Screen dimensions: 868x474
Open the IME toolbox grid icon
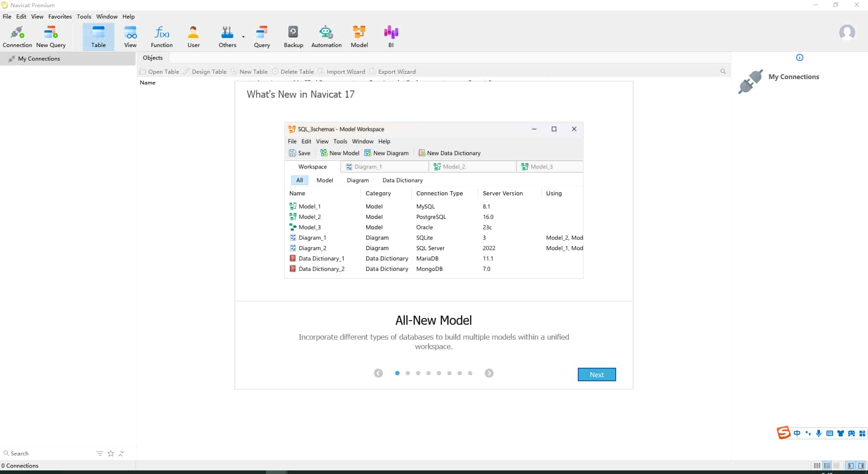point(862,433)
